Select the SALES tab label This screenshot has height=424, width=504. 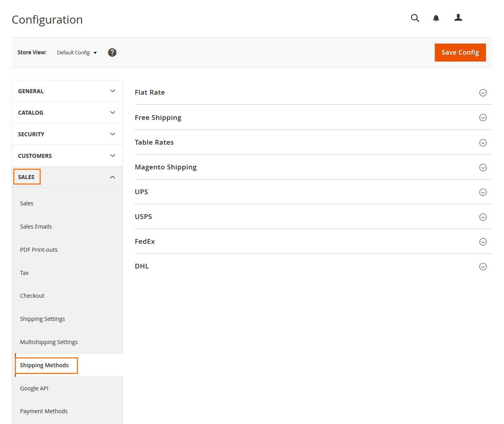click(x=26, y=177)
